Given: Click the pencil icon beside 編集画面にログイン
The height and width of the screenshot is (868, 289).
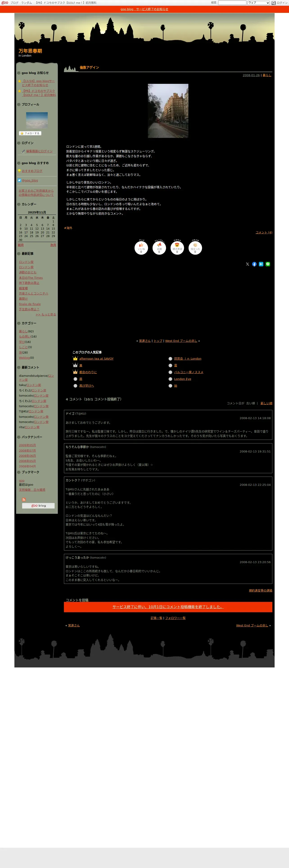Looking at the screenshot, I should [23, 151].
